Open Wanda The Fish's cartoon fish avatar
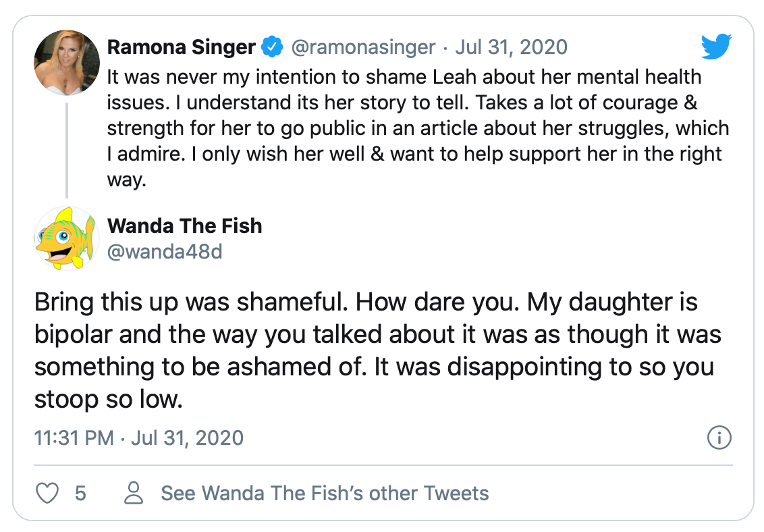 click(x=67, y=238)
